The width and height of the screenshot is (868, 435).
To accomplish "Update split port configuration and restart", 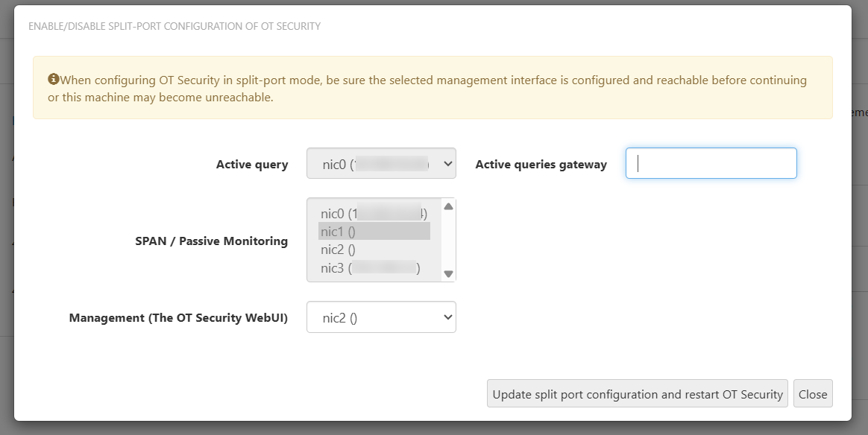I will (x=638, y=394).
